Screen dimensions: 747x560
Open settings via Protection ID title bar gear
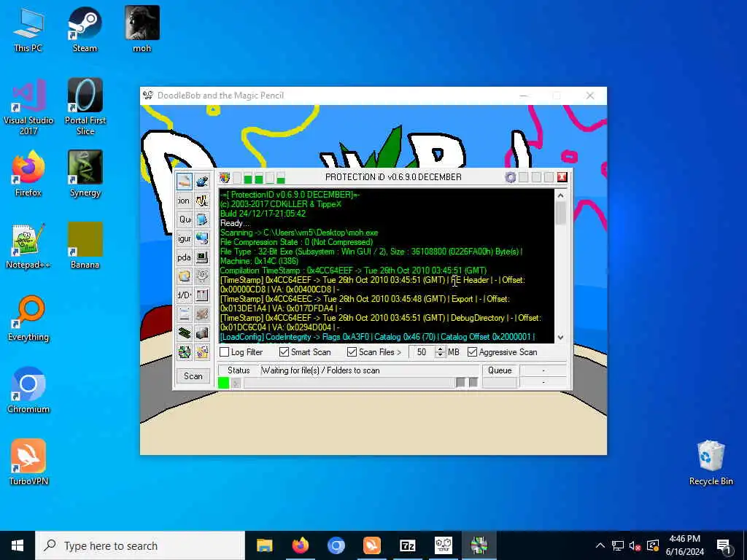tap(510, 178)
